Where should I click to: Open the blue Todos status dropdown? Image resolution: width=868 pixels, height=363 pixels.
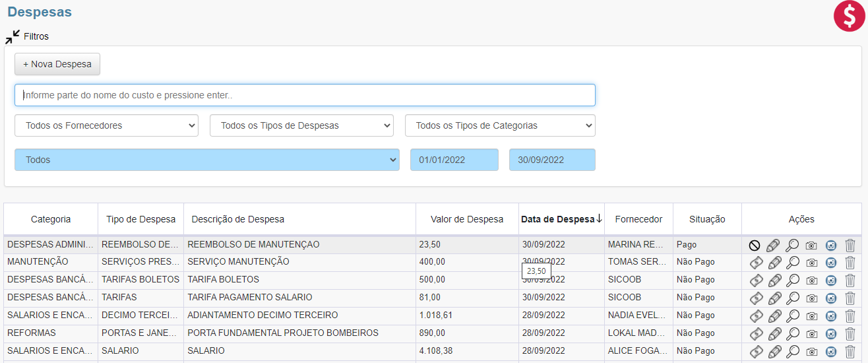tap(207, 160)
